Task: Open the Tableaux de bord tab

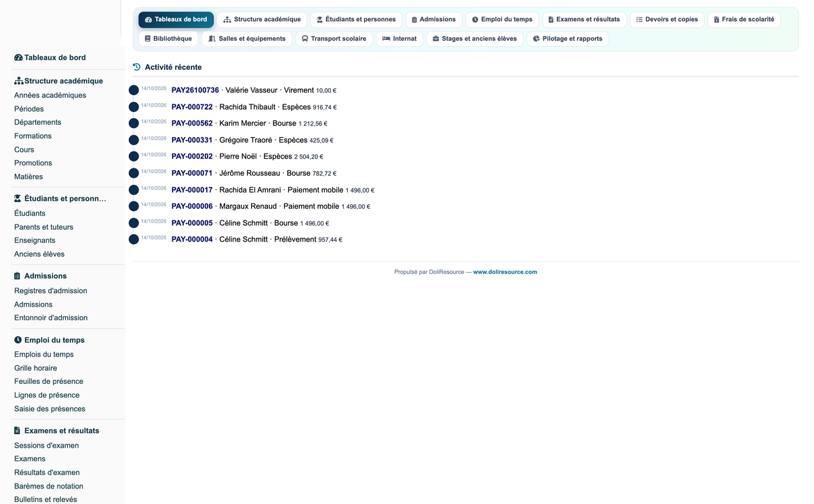Action: pyautogui.click(x=176, y=20)
